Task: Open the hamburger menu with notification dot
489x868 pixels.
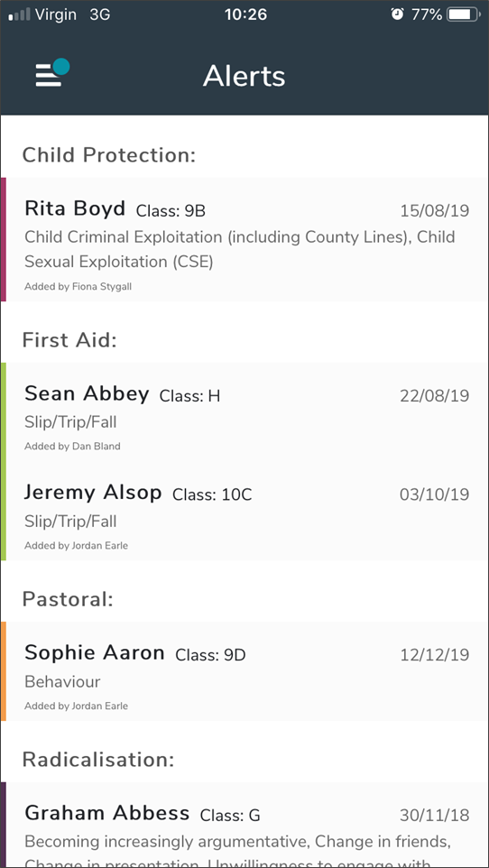Action: click(52, 72)
